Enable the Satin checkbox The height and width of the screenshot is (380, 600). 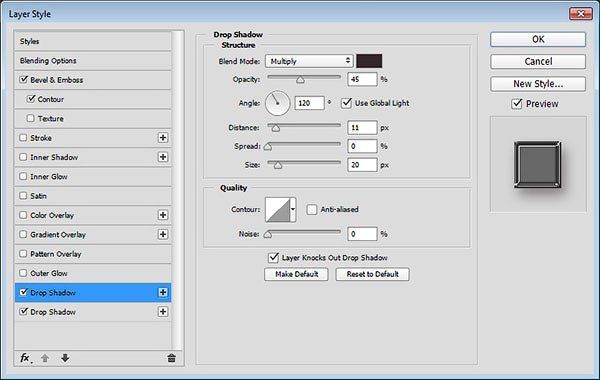click(x=23, y=196)
